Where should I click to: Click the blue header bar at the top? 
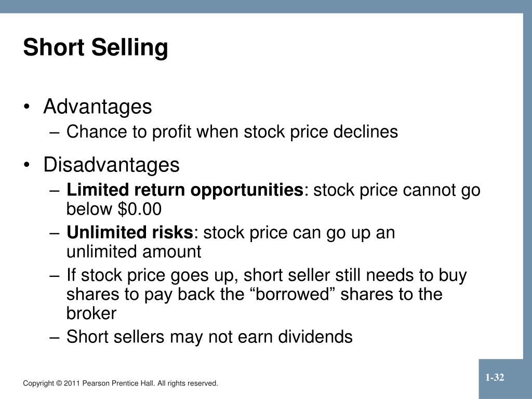pos(266,6)
